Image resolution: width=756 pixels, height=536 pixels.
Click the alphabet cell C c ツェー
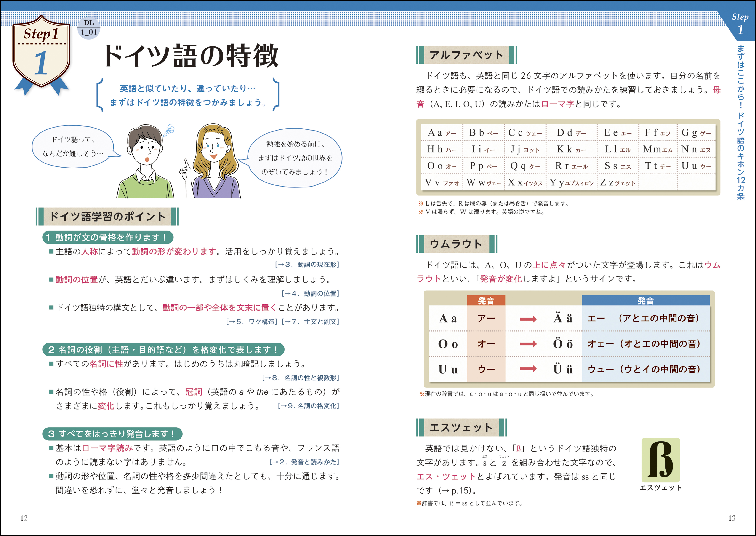click(x=525, y=133)
